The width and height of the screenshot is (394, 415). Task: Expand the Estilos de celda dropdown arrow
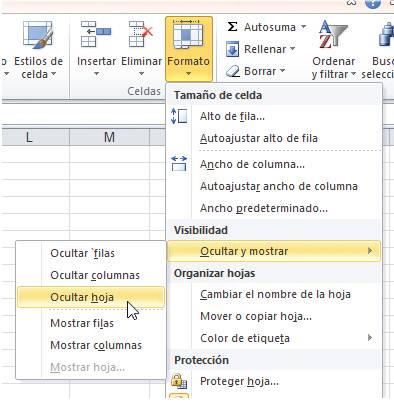53,74
